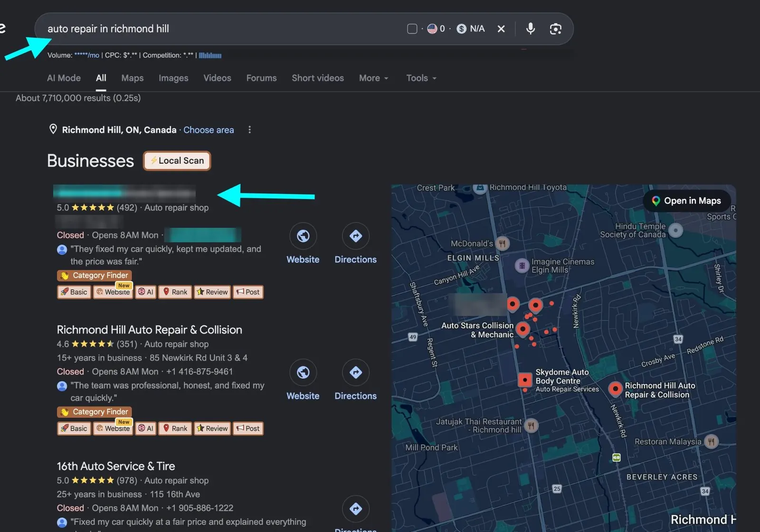The image size is (760, 532).
Task: Expand the More dropdown
Action: coord(374,78)
